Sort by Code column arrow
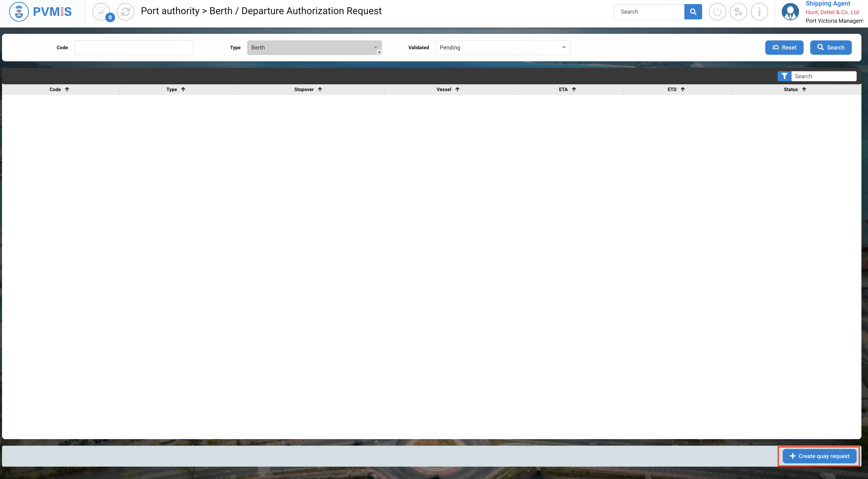This screenshot has width=868, height=479. [67, 89]
